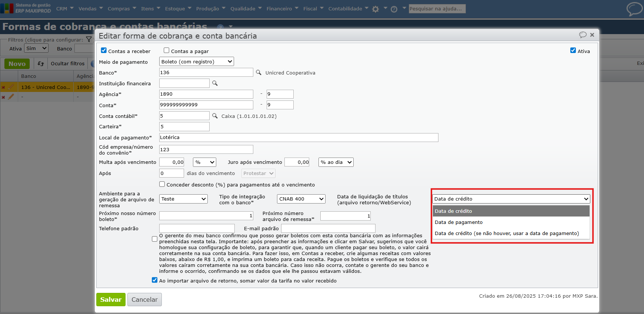Expand the CNAB 400 integration type dropdown

[301, 199]
